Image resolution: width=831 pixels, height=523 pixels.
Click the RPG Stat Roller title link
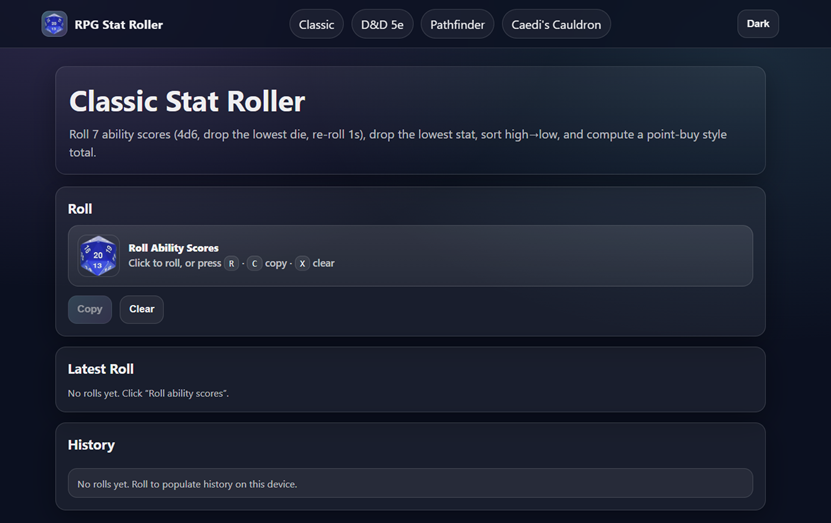click(119, 24)
